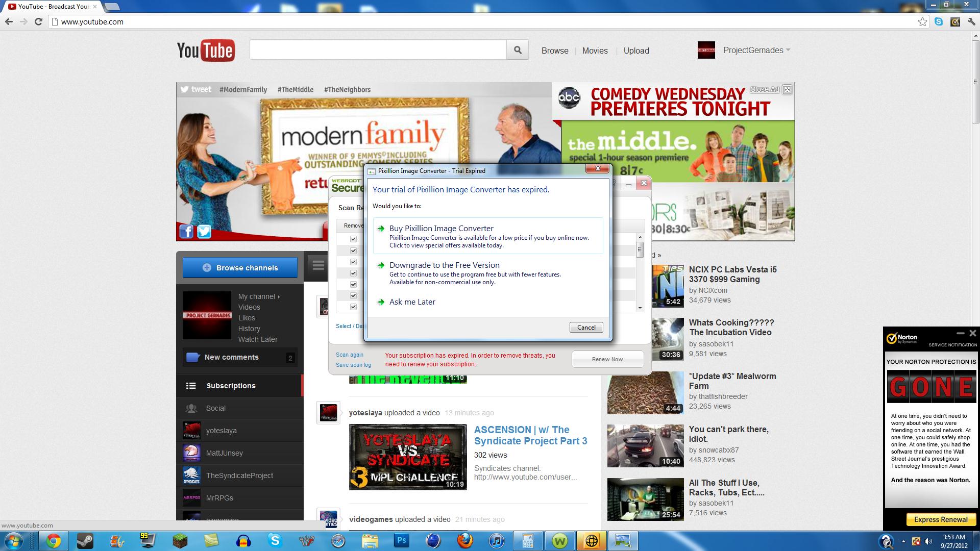Click the #ModernFamily hashtag on the banner
This screenshot has height=551, width=980.
tap(243, 89)
